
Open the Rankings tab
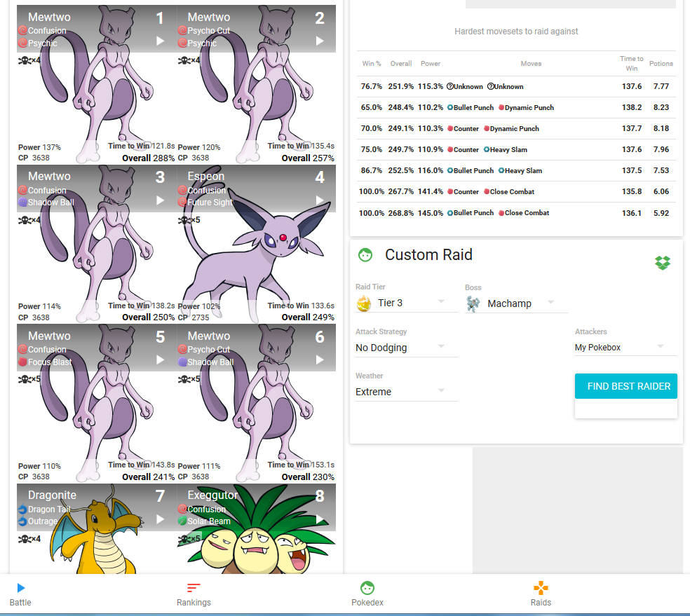194,594
